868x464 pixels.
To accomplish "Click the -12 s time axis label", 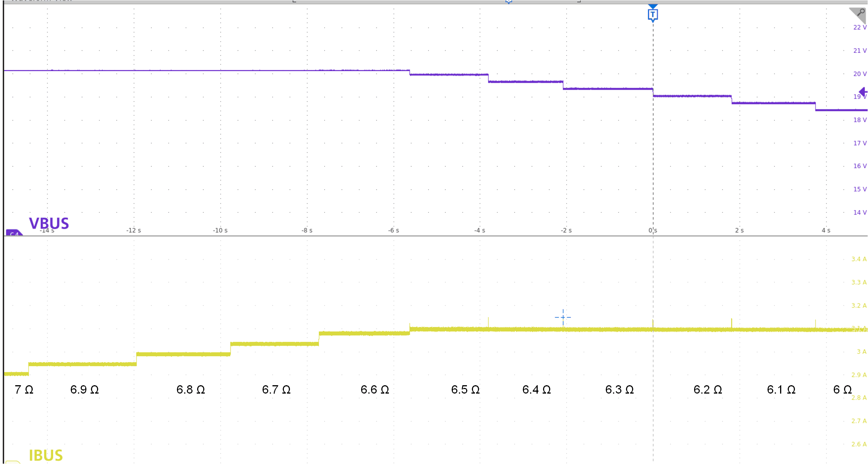I will click(x=134, y=230).
